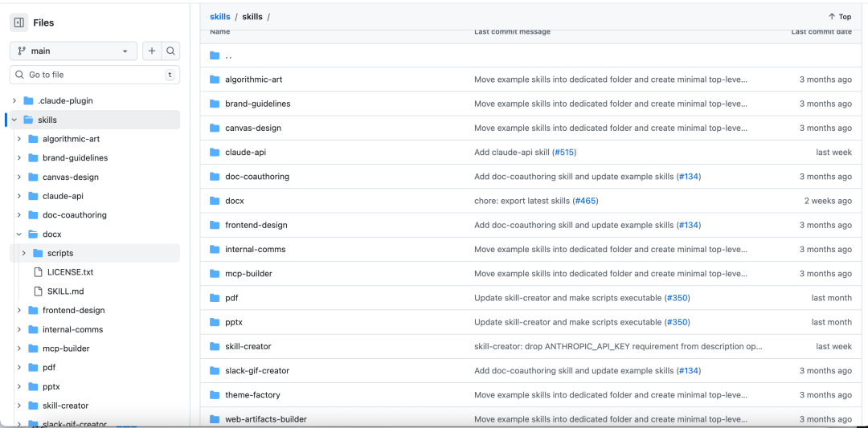Click the add file plus icon
The image size is (868, 428).
click(152, 51)
